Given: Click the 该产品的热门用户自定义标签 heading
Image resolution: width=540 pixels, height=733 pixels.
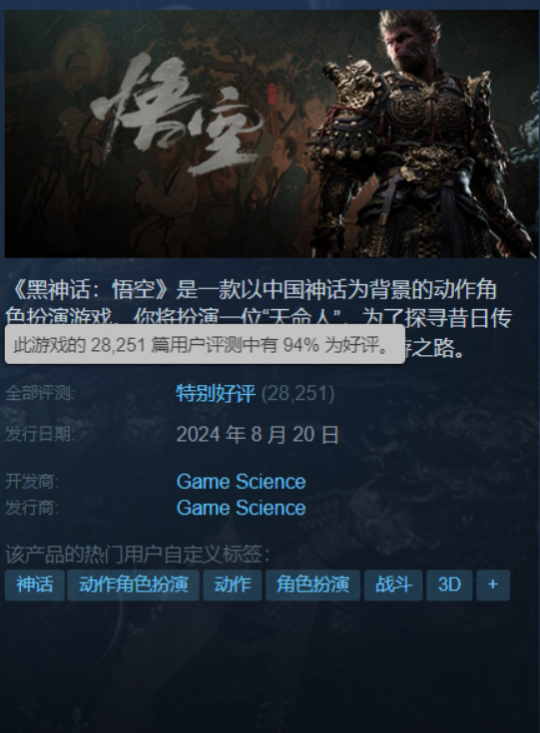Looking at the screenshot, I should (137, 554).
